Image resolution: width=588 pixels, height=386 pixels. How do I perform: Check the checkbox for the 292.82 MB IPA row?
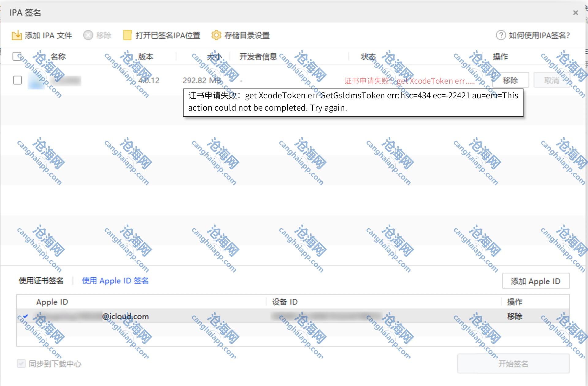(x=17, y=80)
